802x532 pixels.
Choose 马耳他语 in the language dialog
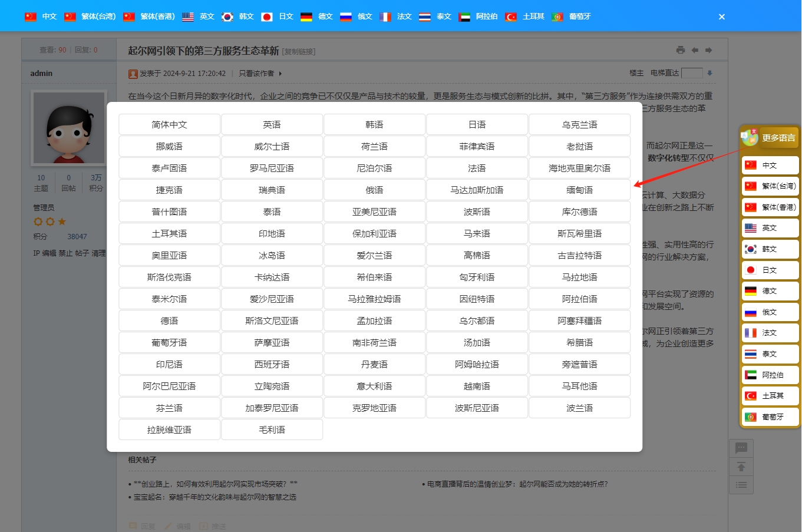click(x=580, y=386)
